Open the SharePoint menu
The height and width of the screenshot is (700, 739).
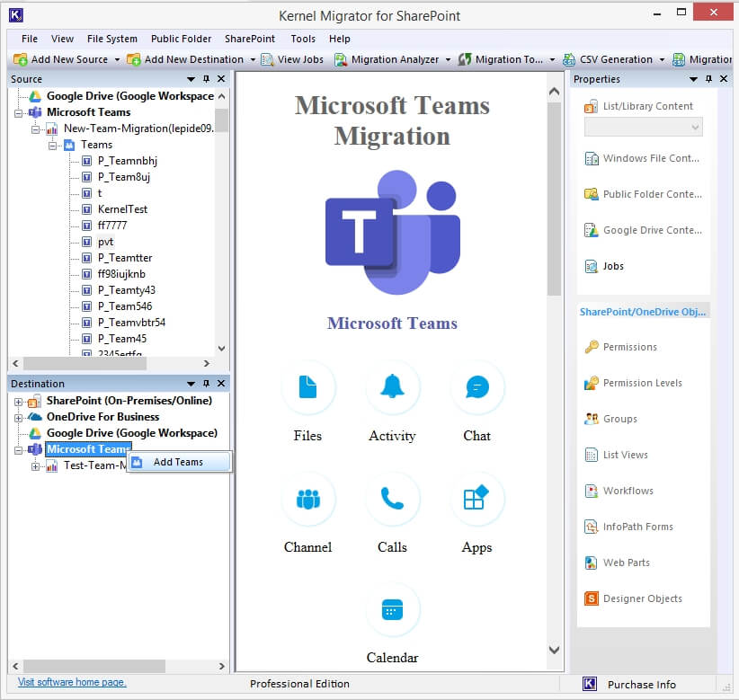coord(250,39)
